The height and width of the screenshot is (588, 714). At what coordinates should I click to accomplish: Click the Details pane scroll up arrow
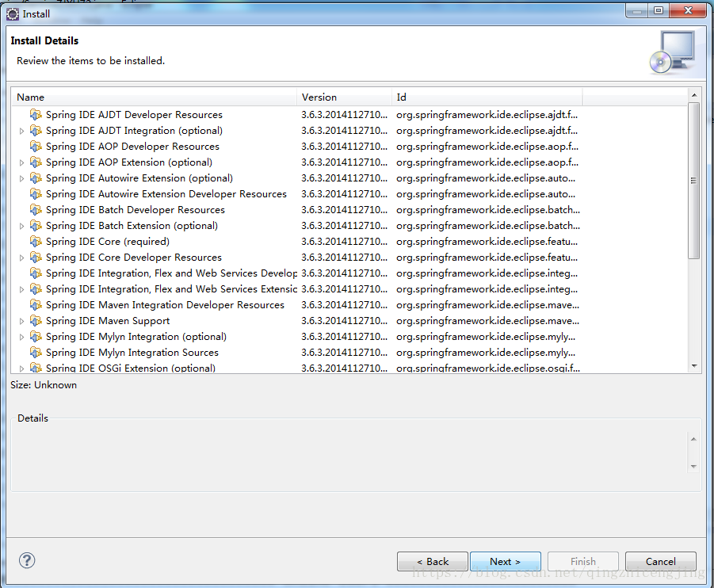tap(693, 439)
